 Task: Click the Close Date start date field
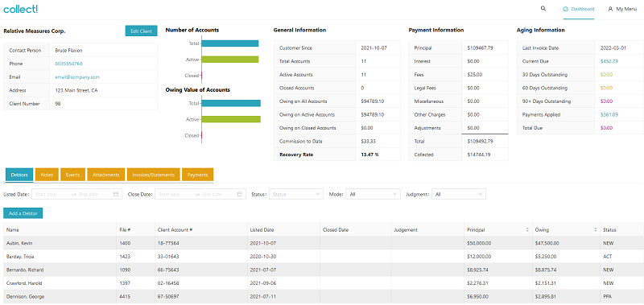point(174,194)
